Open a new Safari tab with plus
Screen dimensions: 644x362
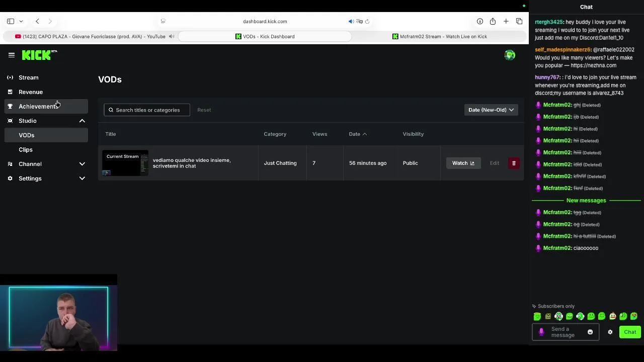pyautogui.click(x=506, y=21)
